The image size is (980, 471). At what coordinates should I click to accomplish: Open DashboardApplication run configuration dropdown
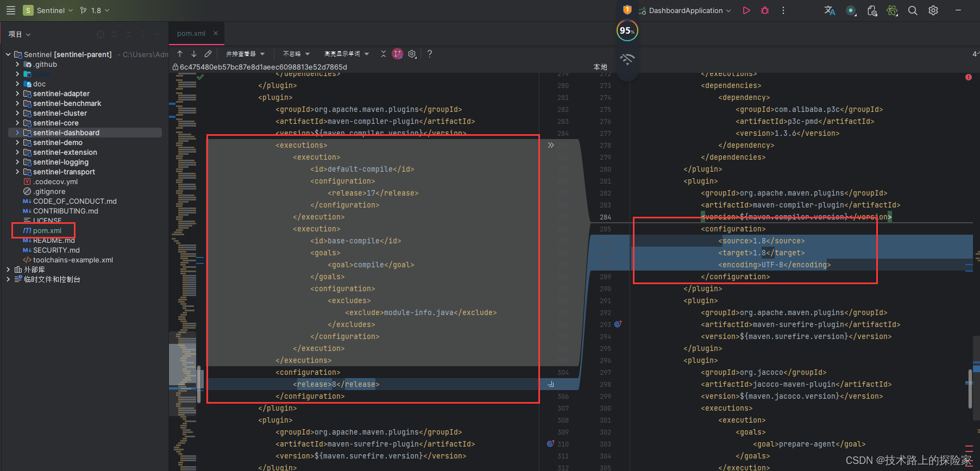pos(685,10)
